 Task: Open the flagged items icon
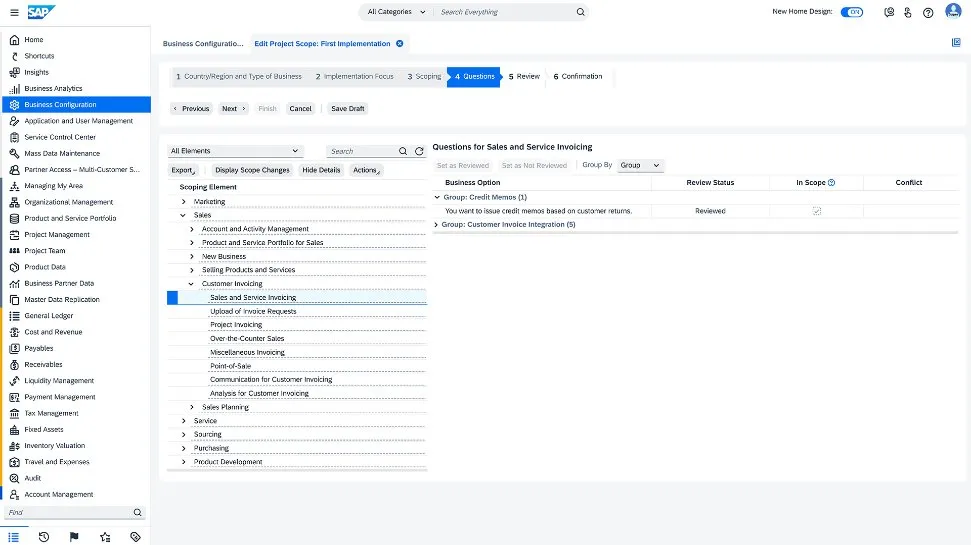(x=74, y=537)
